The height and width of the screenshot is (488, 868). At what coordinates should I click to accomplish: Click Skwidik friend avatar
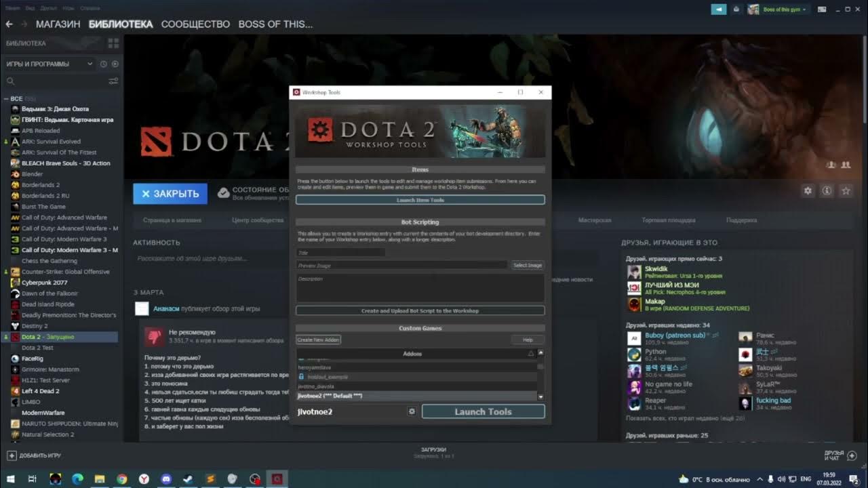pos(634,272)
